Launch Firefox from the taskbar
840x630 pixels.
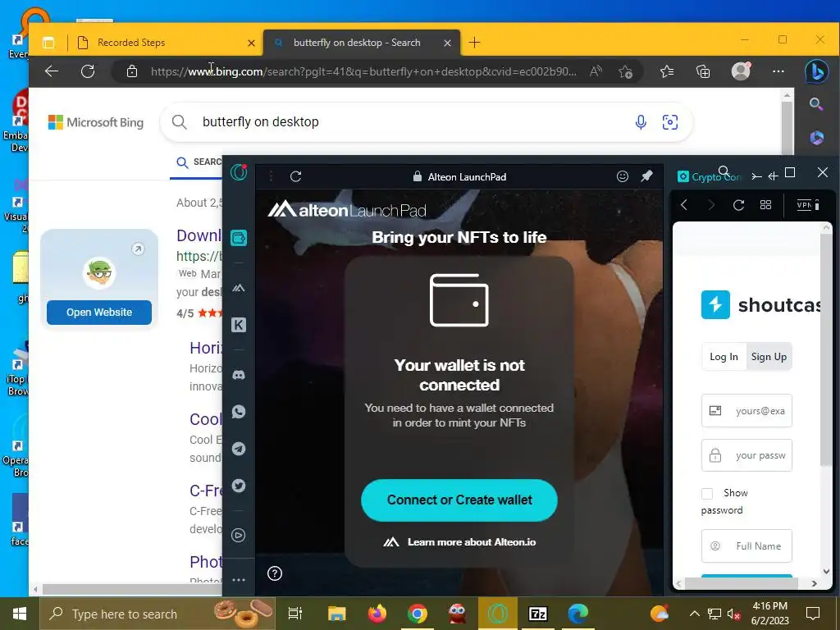click(x=377, y=614)
